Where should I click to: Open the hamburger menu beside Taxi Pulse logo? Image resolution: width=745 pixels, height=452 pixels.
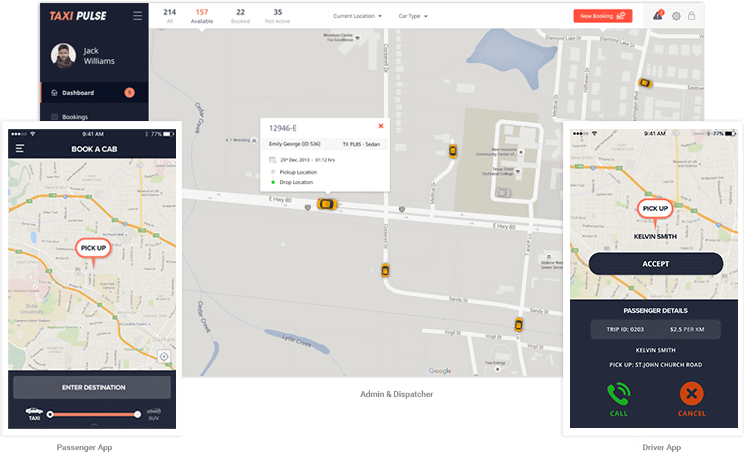pyautogui.click(x=137, y=16)
